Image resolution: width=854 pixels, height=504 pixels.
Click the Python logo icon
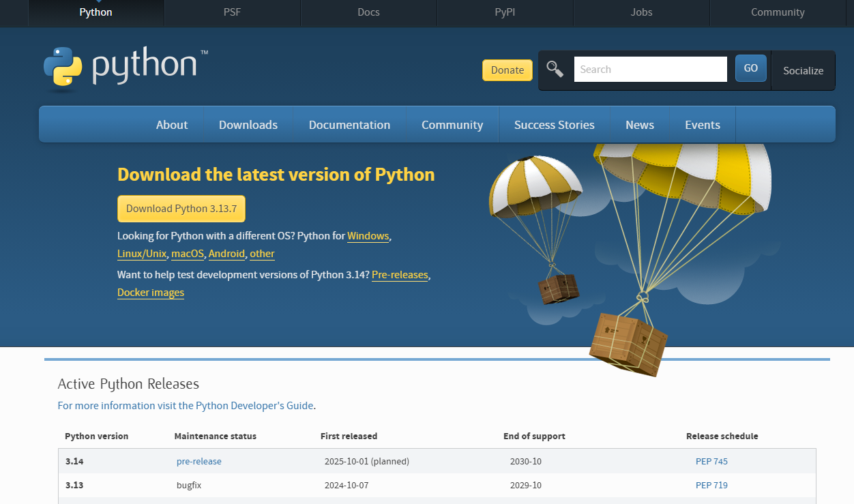click(63, 69)
